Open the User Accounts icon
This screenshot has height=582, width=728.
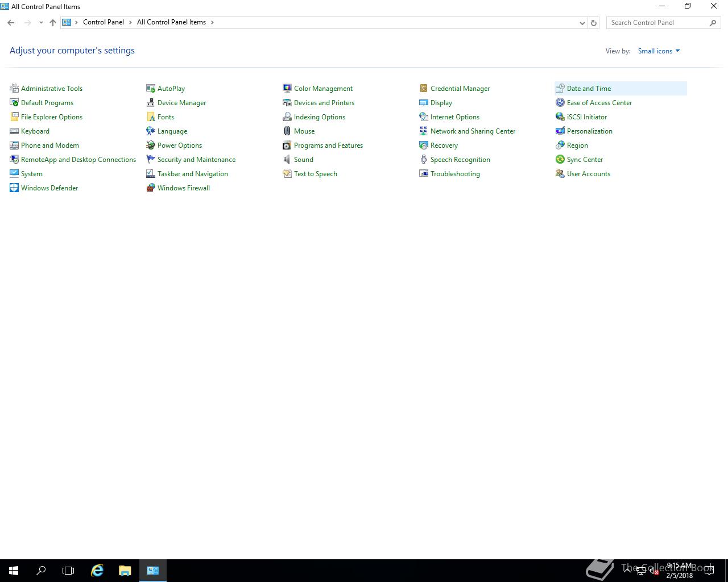pos(560,173)
